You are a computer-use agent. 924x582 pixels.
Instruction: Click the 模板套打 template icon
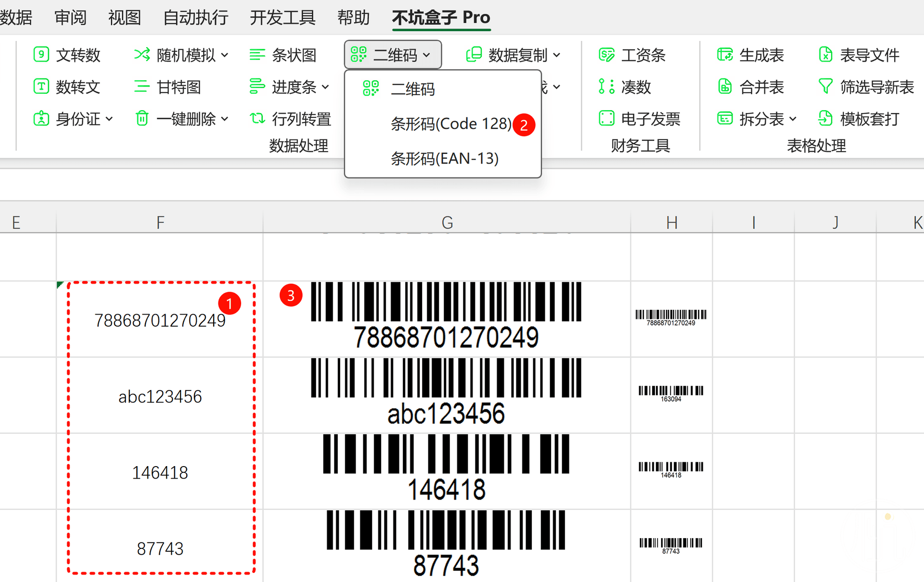click(826, 118)
